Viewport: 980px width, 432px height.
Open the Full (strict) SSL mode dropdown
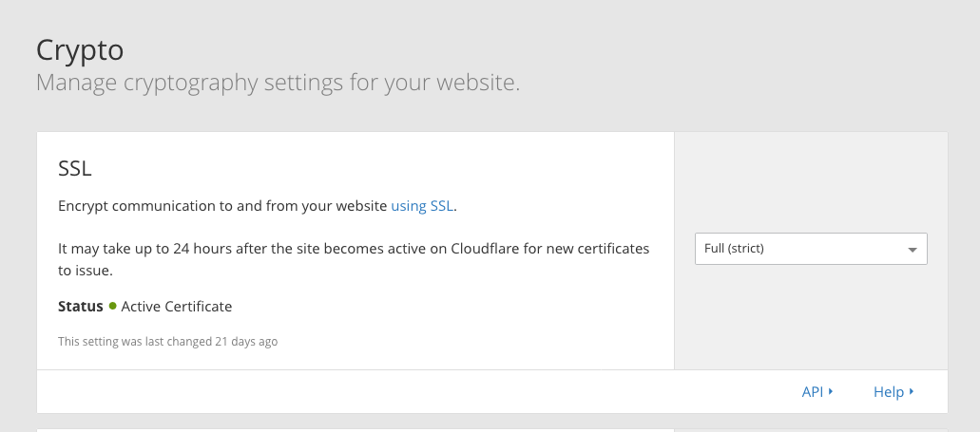tap(810, 249)
